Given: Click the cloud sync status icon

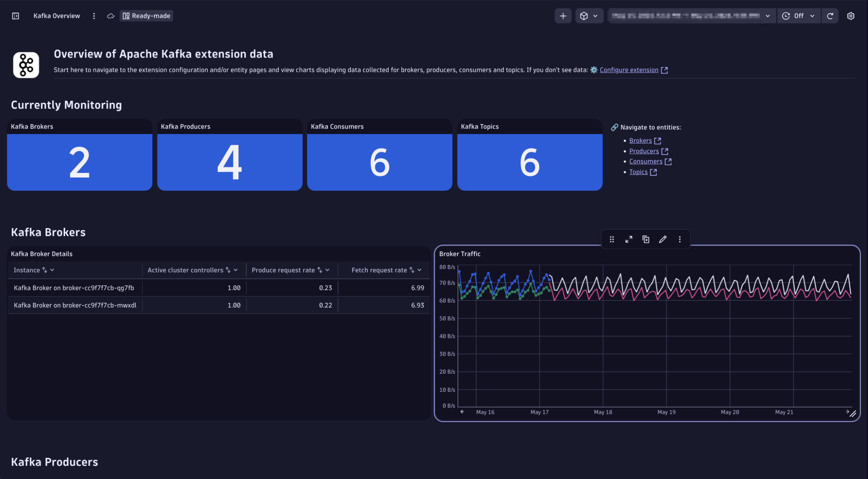Looking at the screenshot, I should (111, 16).
